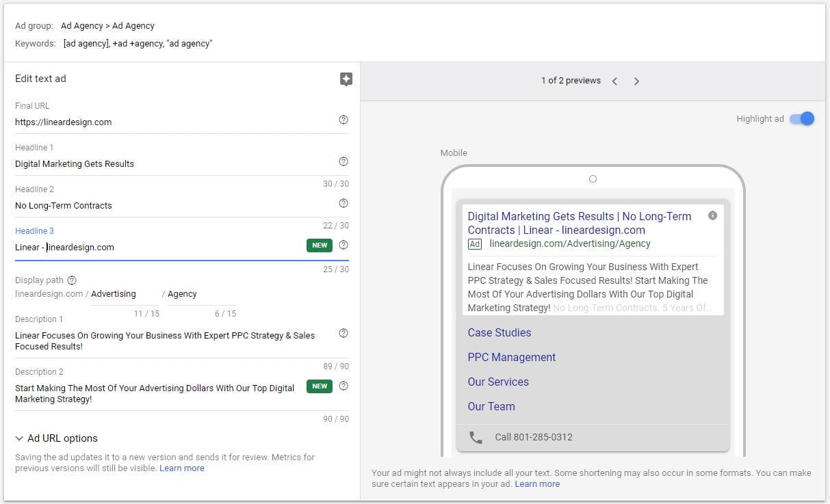The image size is (830, 504).
Task: Click 'lineardesign.com /' display path prefix
Action: [x=52, y=294]
